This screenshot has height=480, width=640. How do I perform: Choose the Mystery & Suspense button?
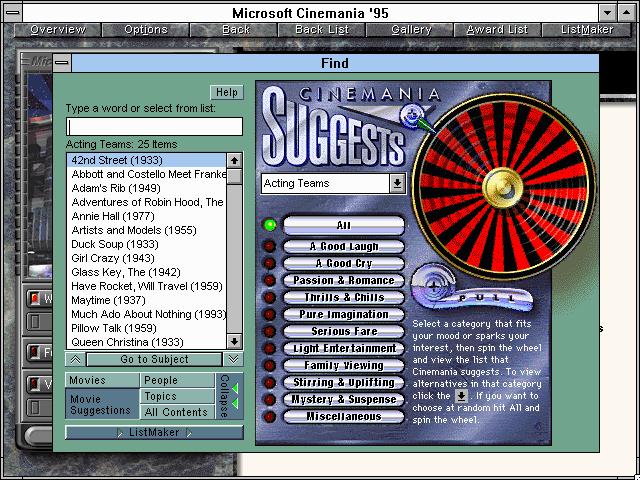coord(344,400)
